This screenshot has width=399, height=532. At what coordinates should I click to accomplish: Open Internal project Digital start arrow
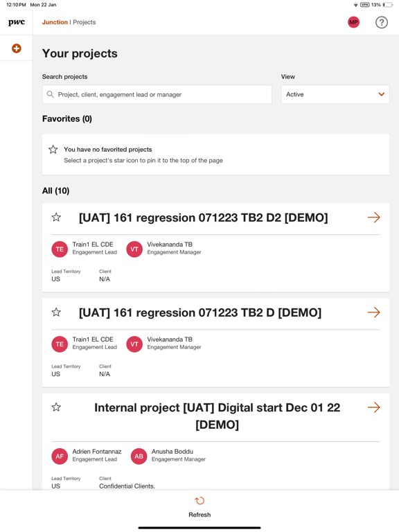374,407
